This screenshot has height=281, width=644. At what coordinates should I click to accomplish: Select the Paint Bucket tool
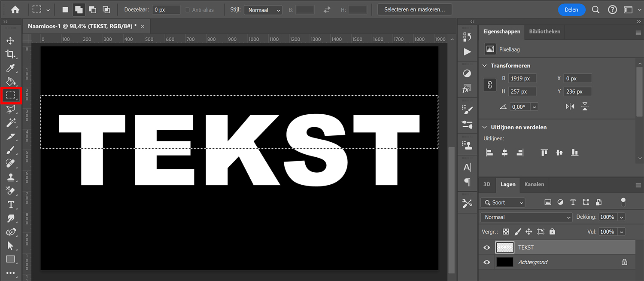10,82
